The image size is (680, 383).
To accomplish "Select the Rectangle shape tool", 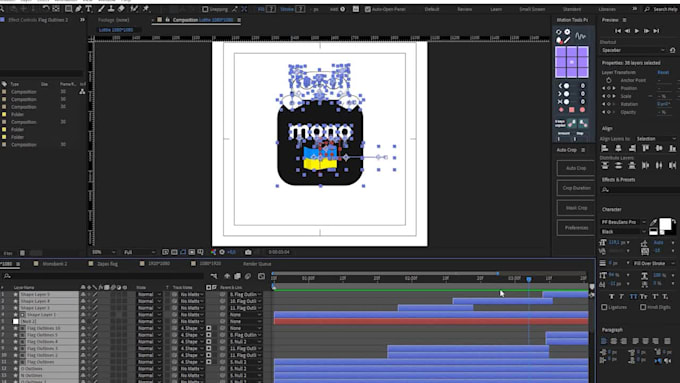I will point(69,9).
